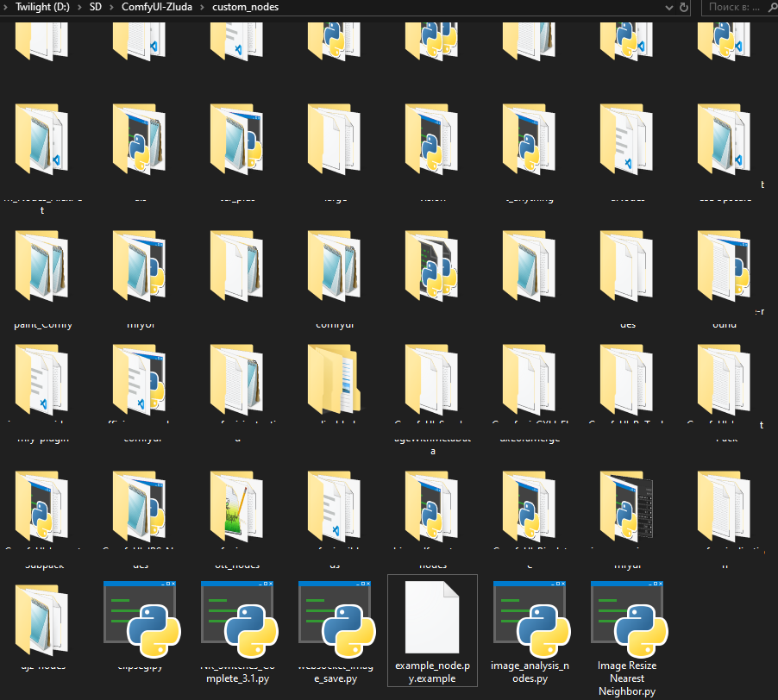Open the folder showing a landscape photo thumbnail
This screenshot has width=778, height=700.
[335, 379]
